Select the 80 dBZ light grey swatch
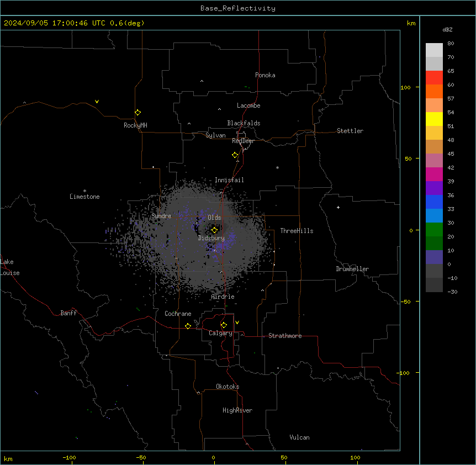 pyautogui.click(x=434, y=50)
